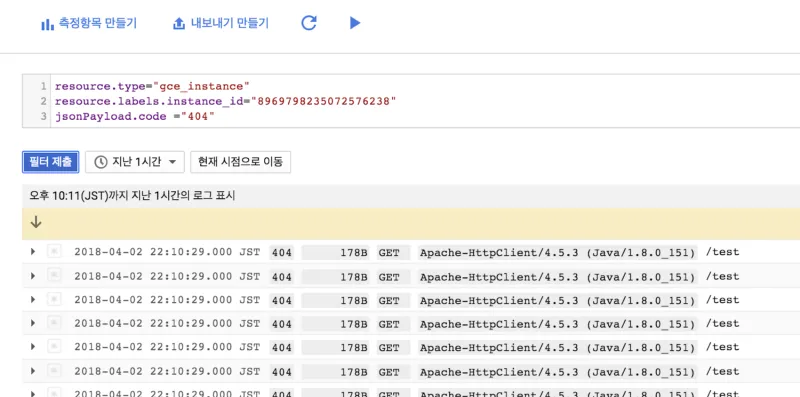Click the 404 status chip in the first log row
This screenshot has width=800, height=397.
(x=282, y=252)
